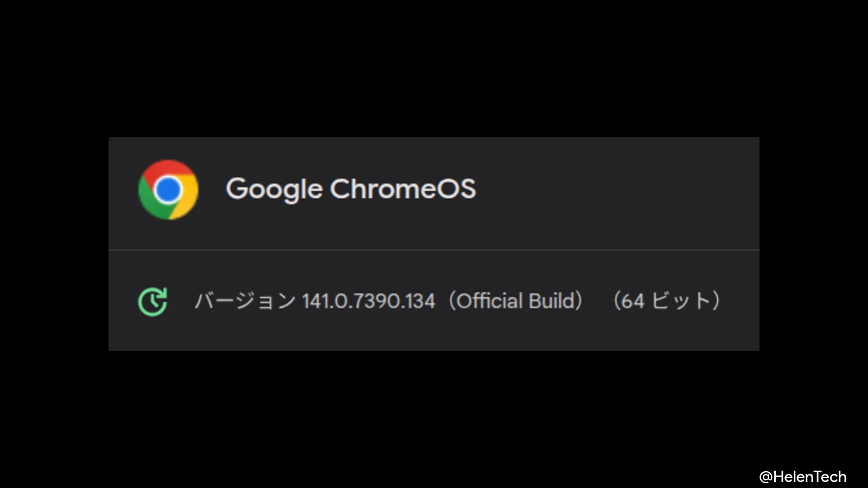Viewport: 868px width, 488px height.
Task: Click the Google ChromeOS heading text
Action: click(x=351, y=189)
